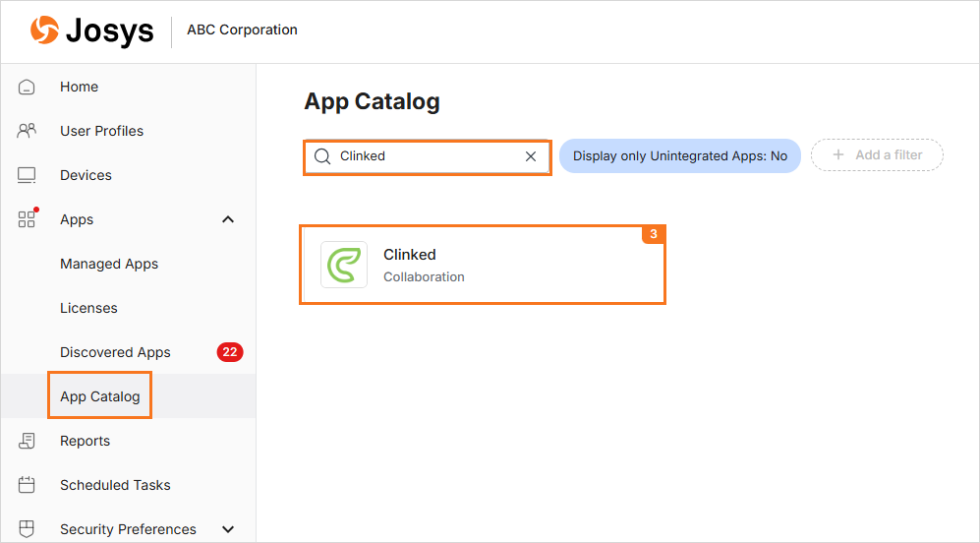Open User Profiles section
The image size is (980, 543).
[102, 131]
